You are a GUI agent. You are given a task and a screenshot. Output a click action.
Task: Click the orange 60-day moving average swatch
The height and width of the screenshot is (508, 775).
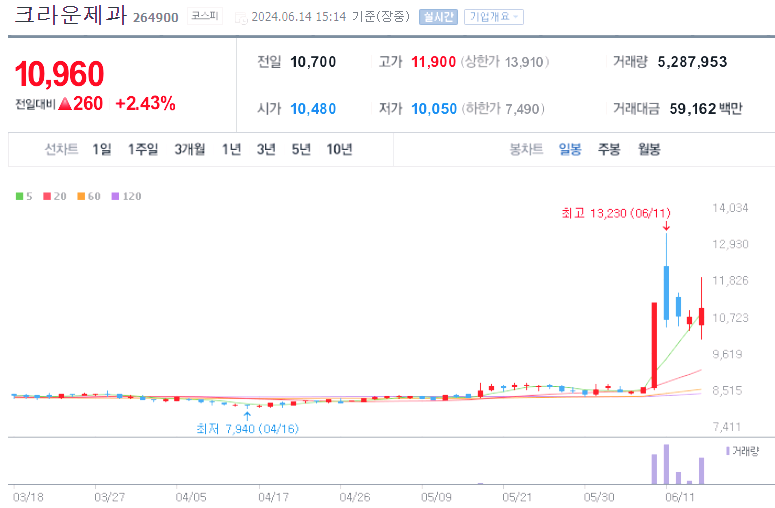tap(81, 196)
